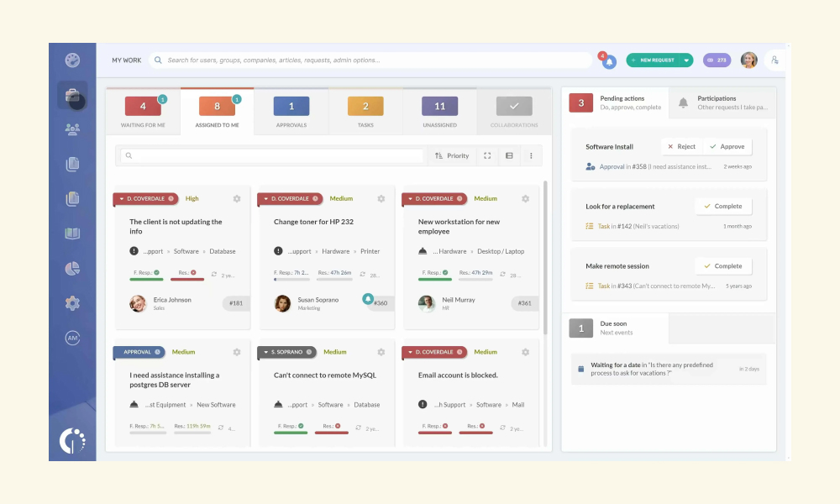Expand D. Coverdale tag on Email account card
This screenshot has width=840, height=504.
[435, 352]
